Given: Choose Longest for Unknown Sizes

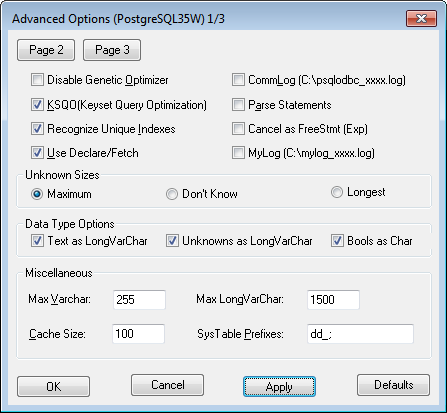Looking at the screenshot, I should pos(337,192).
